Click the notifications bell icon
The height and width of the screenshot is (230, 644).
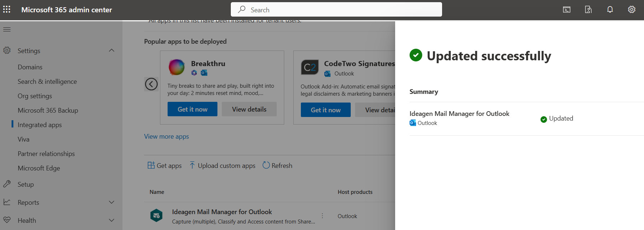610,10
